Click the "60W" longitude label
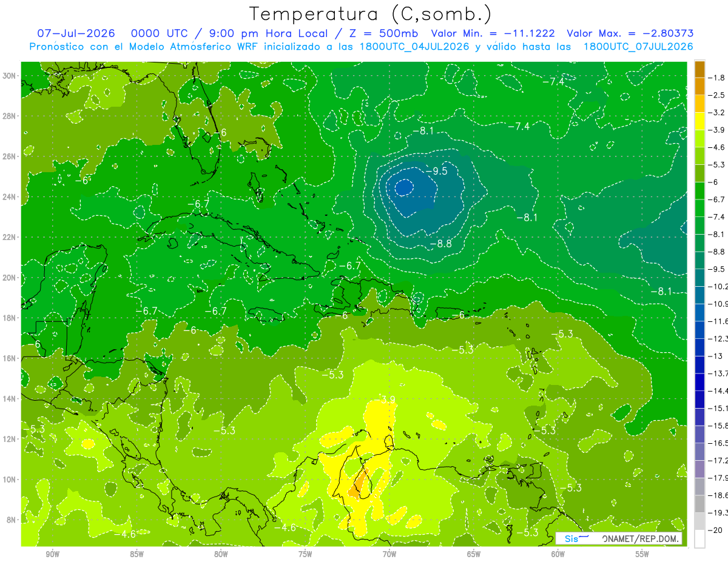 coord(558,554)
